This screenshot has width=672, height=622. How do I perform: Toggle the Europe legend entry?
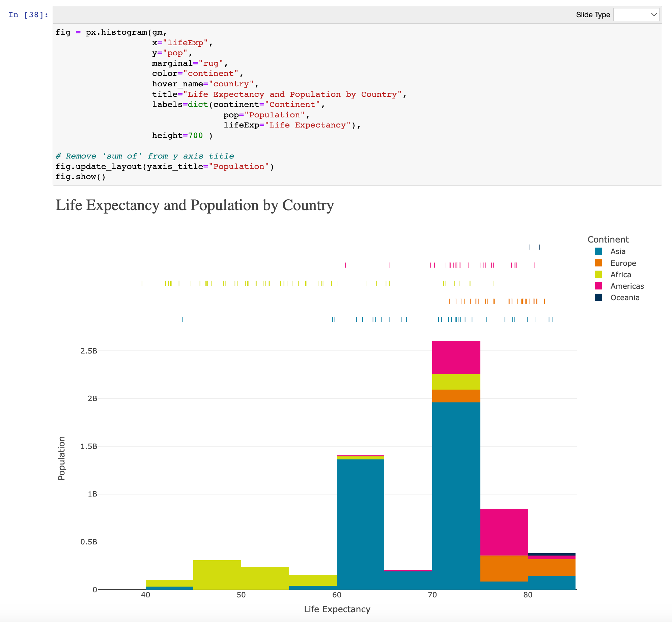point(623,263)
